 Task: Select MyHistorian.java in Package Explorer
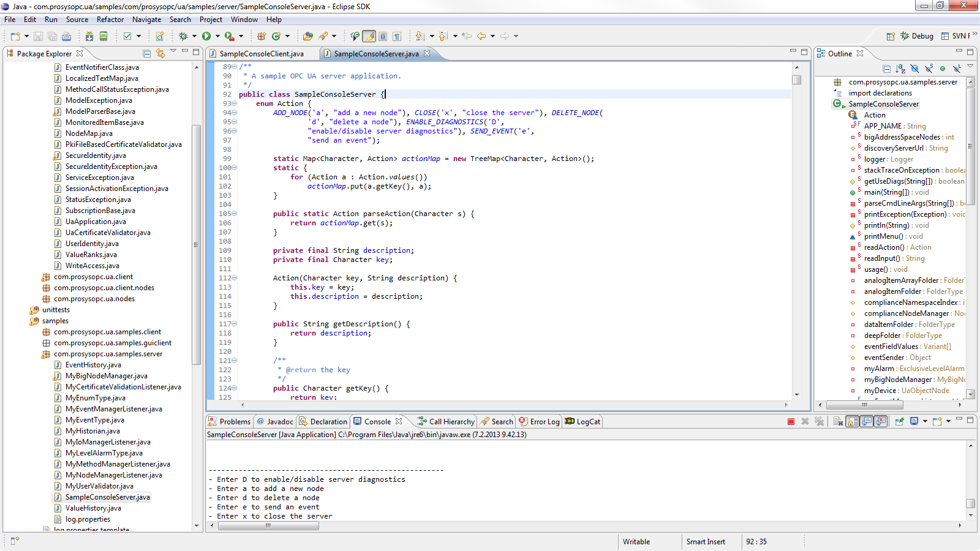[92, 431]
